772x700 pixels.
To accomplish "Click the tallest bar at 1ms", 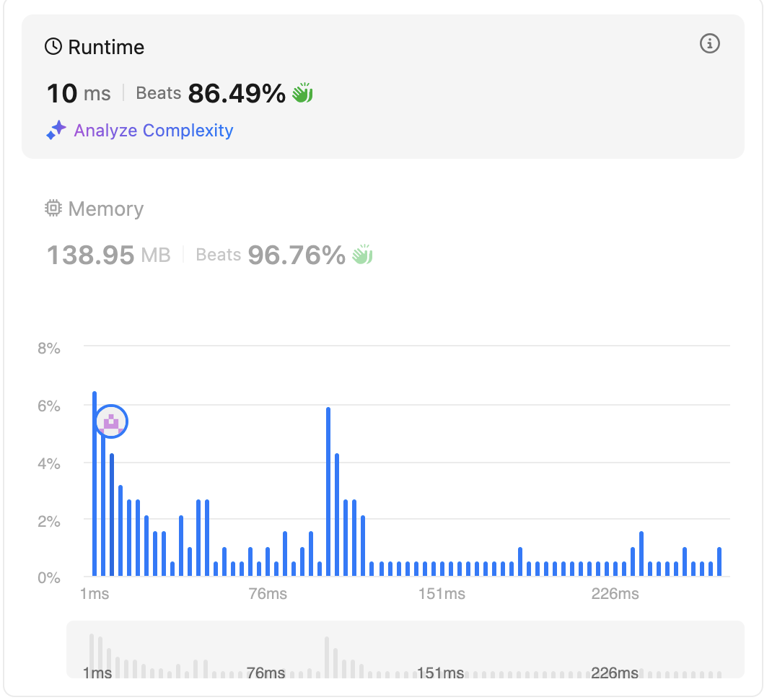I will click(95, 484).
